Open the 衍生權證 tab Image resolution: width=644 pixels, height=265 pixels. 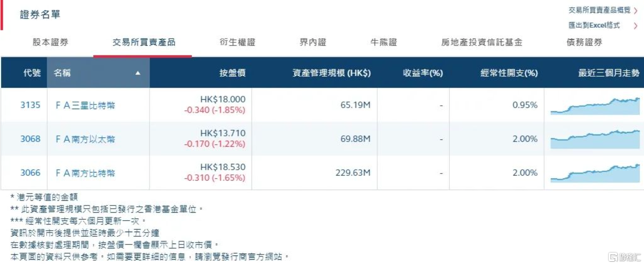click(x=238, y=42)
